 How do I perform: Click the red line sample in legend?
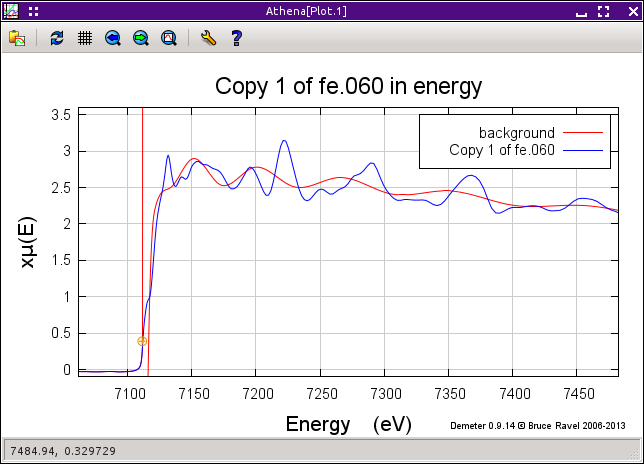click(x=585, y=133)
